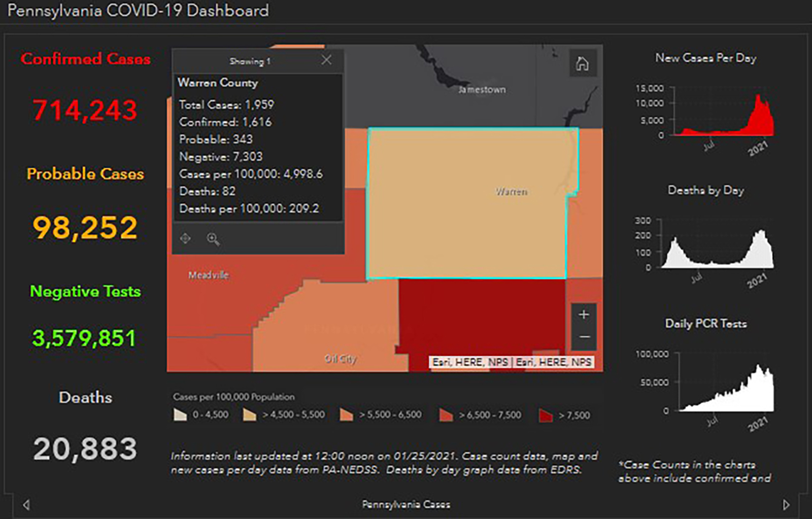Viewport: 812px width, 519px height.
Task: Zoom in with the map plus button
Action: coord(584,315)
